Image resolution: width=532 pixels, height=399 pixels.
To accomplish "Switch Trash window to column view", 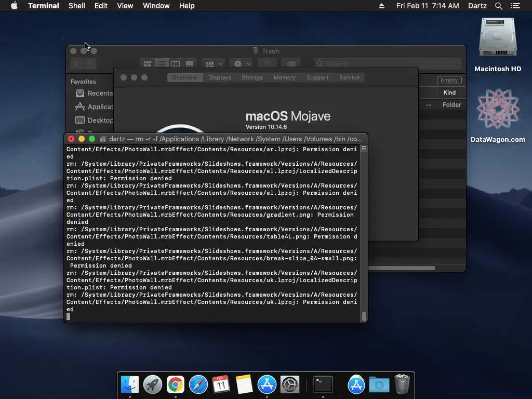I will pos(176,63).
